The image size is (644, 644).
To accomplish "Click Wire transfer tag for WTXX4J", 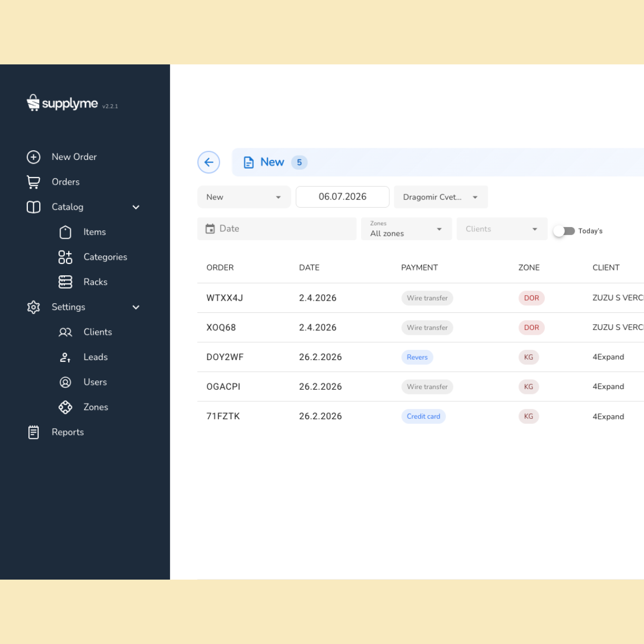I will (427, 298).
